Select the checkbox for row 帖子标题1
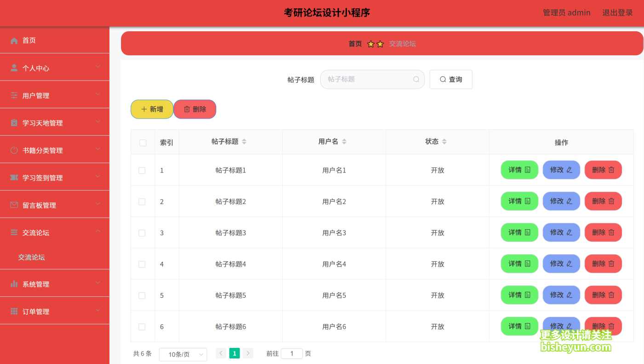Viewport: 644px width, 364px height. 142,170
